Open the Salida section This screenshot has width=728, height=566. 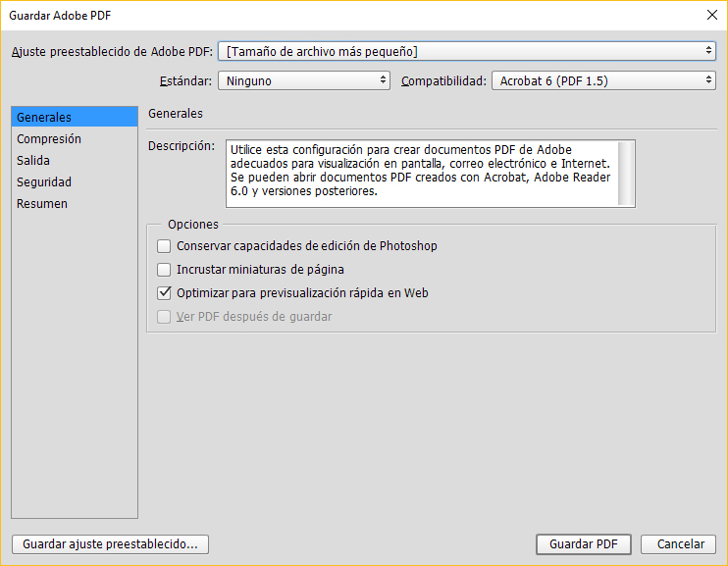[75, 160]
